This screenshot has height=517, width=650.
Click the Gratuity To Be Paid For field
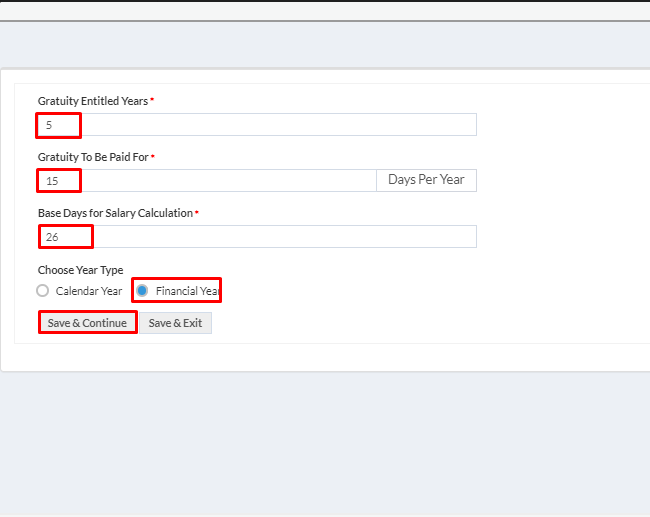207,180
